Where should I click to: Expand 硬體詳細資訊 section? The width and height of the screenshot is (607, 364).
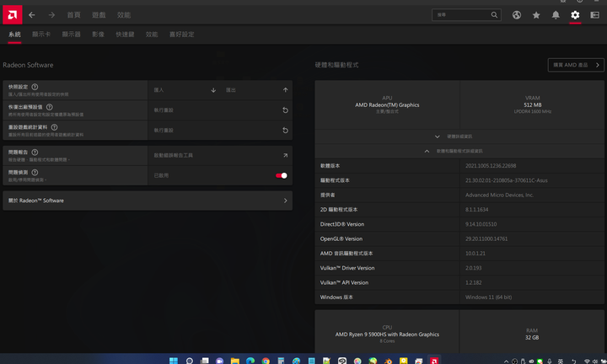click(x=459, y=136)
